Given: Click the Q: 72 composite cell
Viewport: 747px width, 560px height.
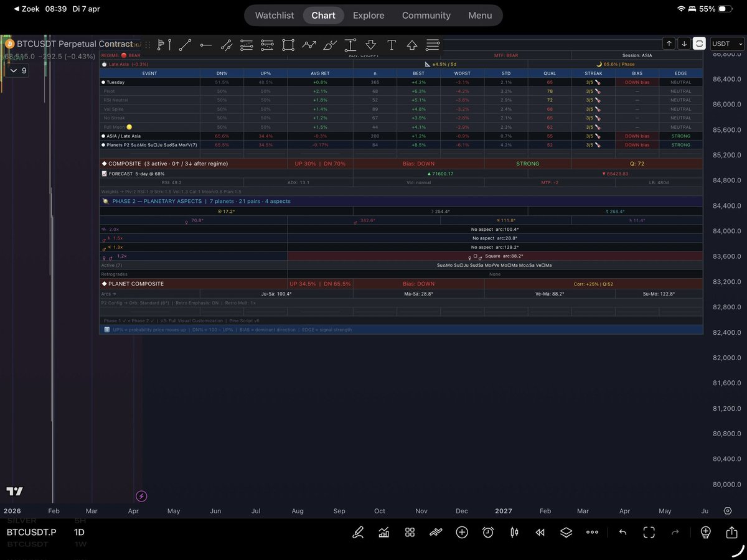Looking at the screenshot, I should [637, 164].
